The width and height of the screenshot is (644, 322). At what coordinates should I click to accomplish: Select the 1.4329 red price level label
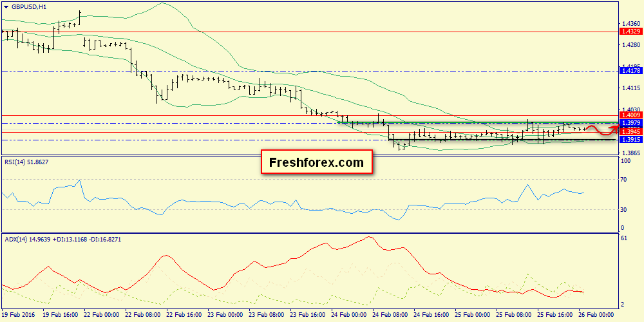pos(630,32)
